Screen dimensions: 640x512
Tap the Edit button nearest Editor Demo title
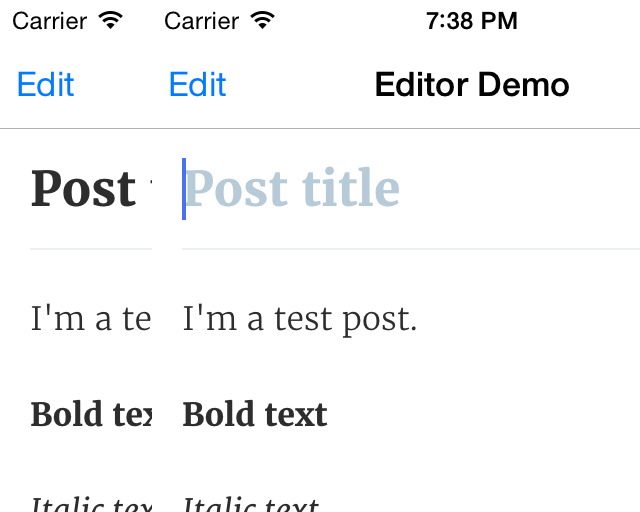(198, 85)
